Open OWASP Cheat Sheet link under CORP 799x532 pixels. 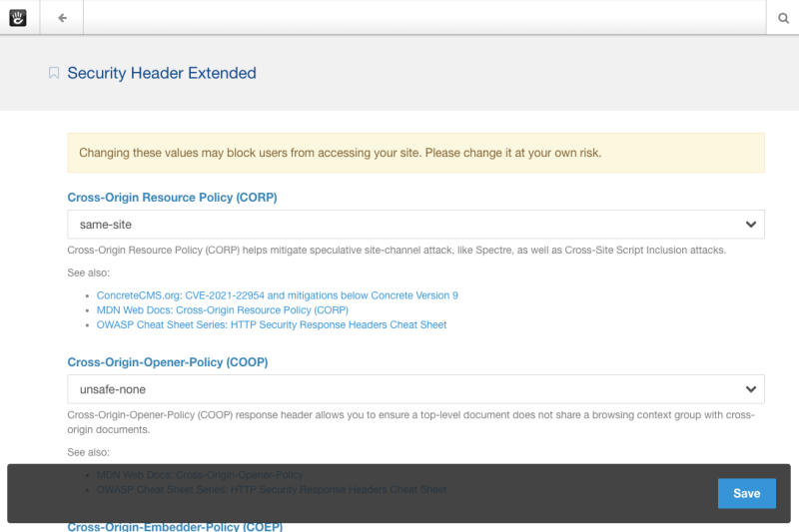271,324
